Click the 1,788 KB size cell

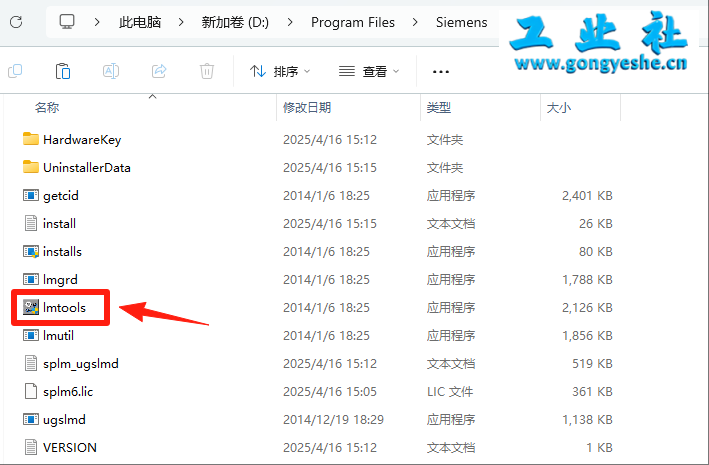587,280
